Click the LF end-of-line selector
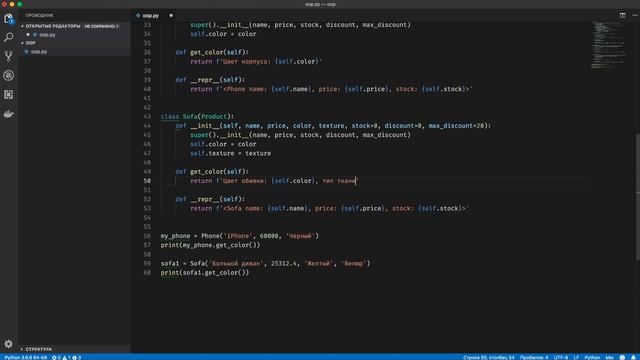640x360 pixels. [576, 357]
